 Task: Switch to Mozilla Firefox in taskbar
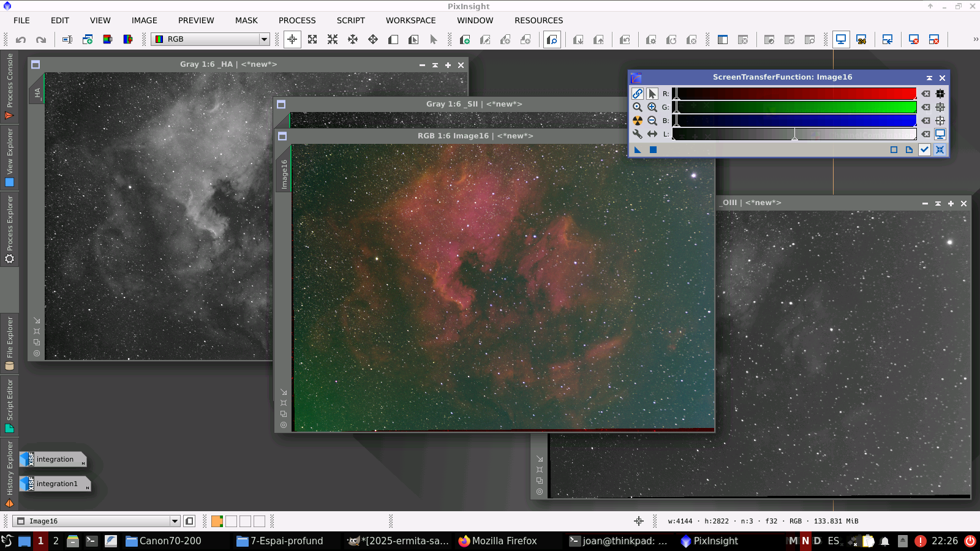click(x=497, y=541)
